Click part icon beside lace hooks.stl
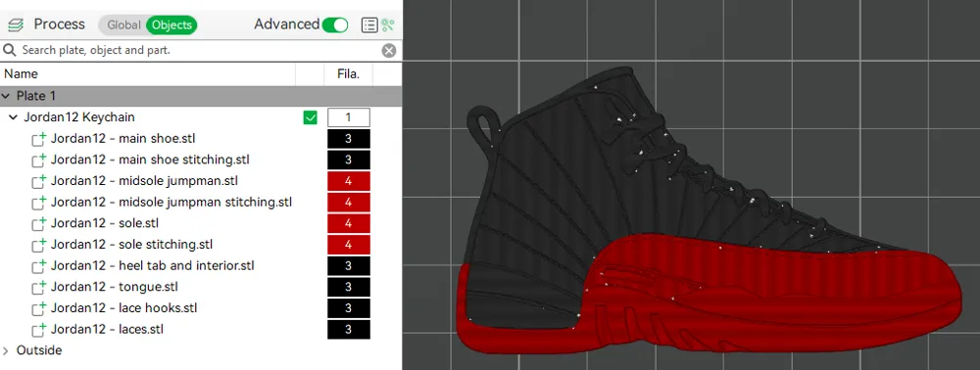 (x=39, y=308)
